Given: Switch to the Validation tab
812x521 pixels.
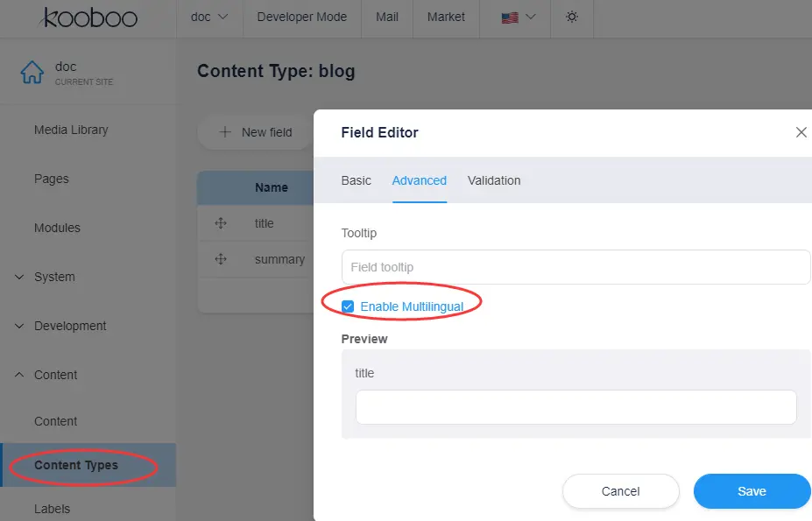Looking at the screenshot, I should click(x=494, y=180).
